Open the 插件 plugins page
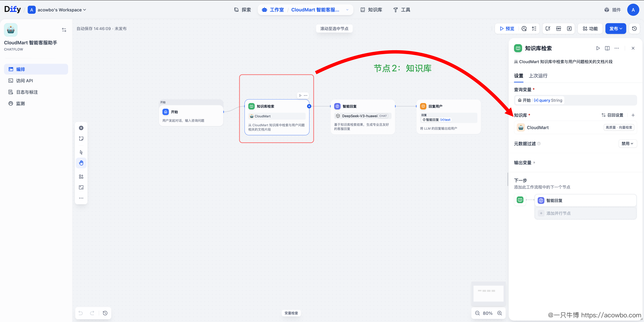This screenshot has width=644, height=322. pos(612,10)
